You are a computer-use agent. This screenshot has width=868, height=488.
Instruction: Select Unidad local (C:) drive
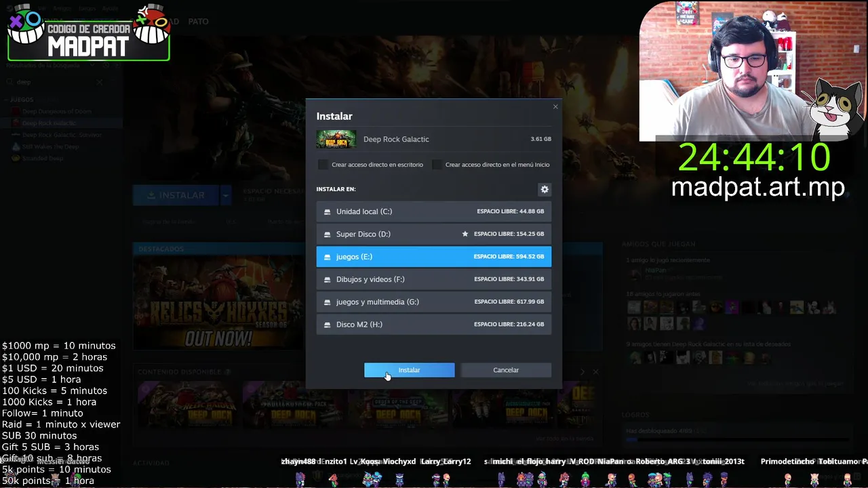(x=434, y=211)
